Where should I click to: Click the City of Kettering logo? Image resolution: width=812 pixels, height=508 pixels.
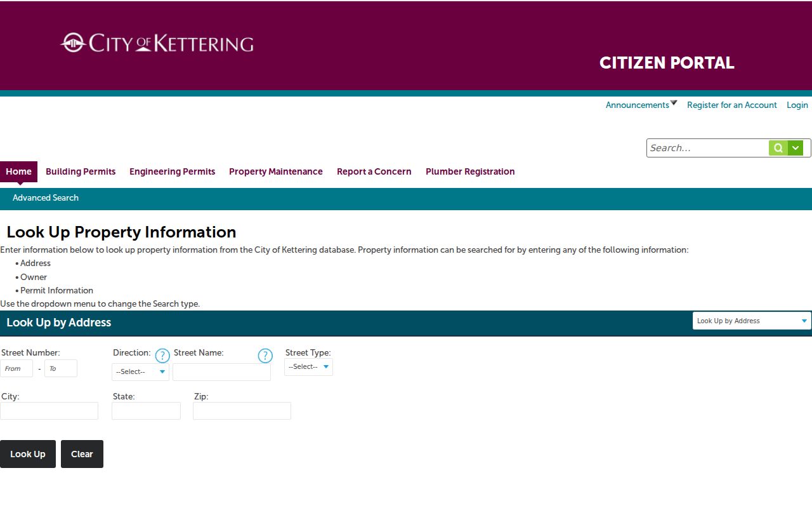pos(157,43)
